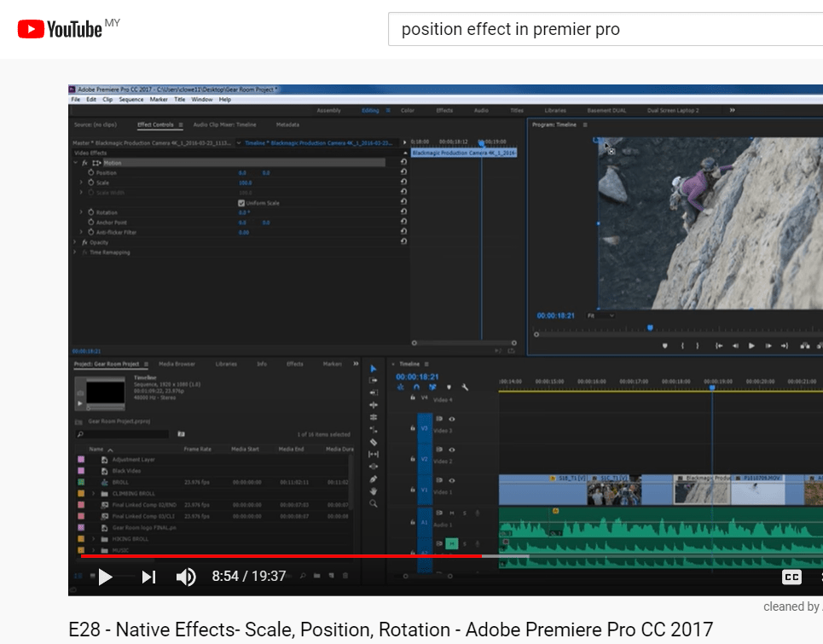Screen dimensions: 823x644
Task: Toggle the Uniform Scale checkbox
Action: (x=241, y=203)
